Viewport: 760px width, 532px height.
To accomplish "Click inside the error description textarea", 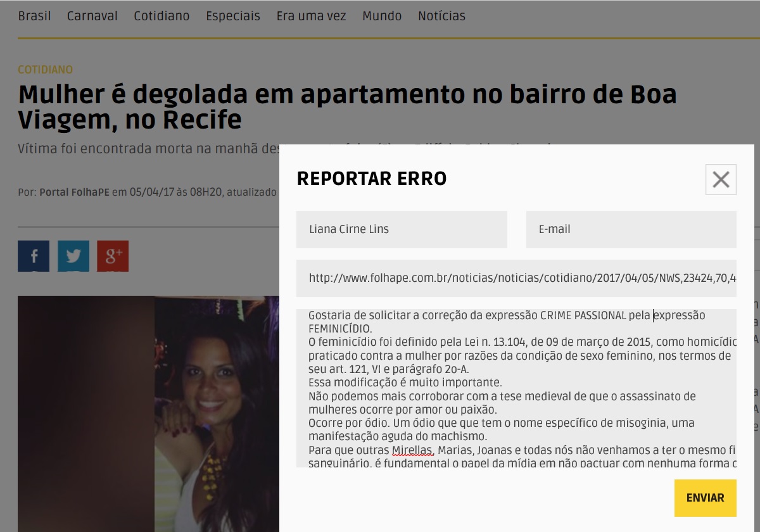I will click(x=516, y=388).
